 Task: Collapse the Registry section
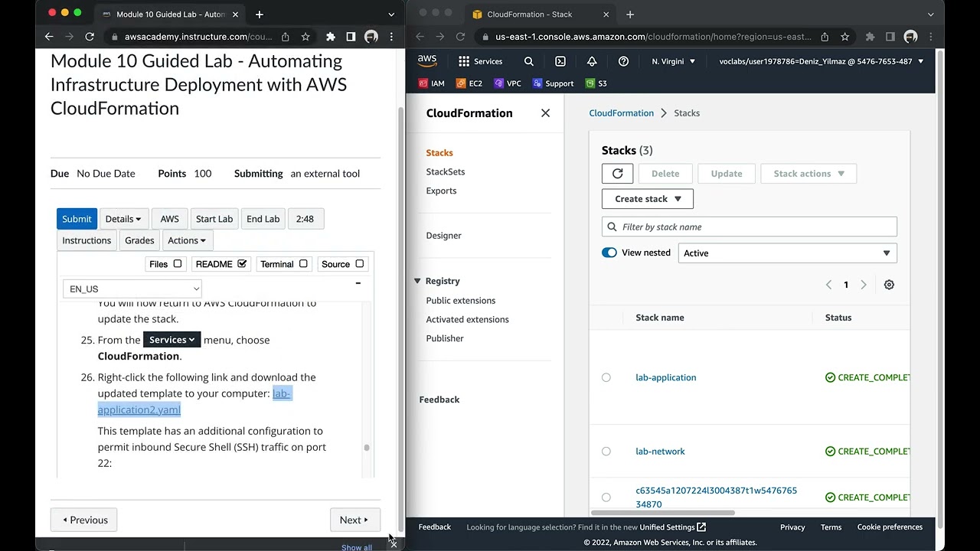pos(417,281)
